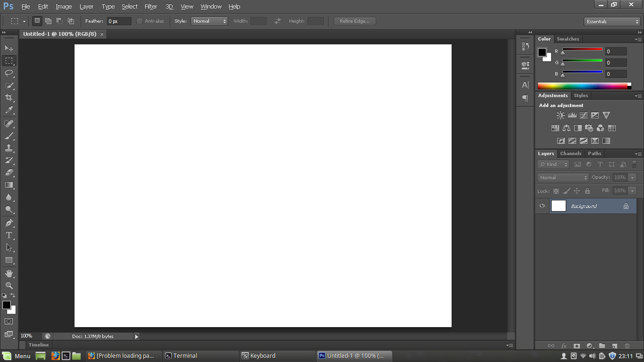Add a Levels adjustment
This screenshot has height=362, width=644.
click(572, 115)
